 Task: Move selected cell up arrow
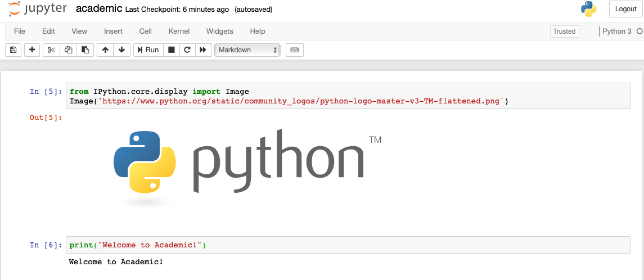(x=105, y=50)
